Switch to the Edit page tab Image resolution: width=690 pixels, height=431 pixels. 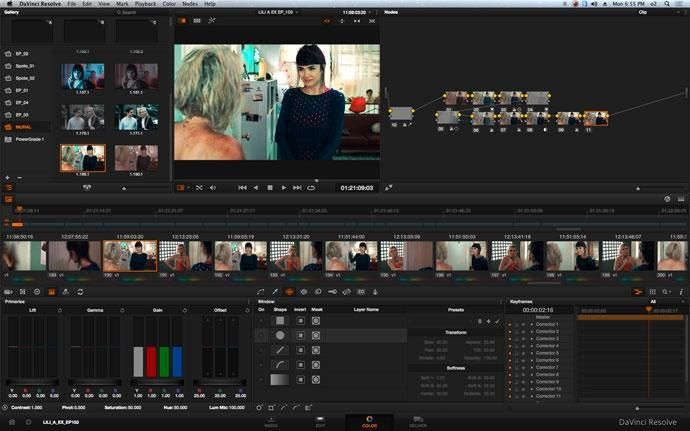(320, 422)
